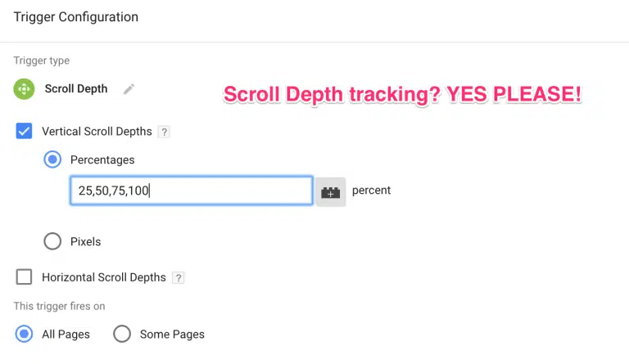Image resolution: width=629 pixels, height=364 pixels.
Task: Click the percentages field containing 25,50,75,100
Action: (x=191, y=191)
